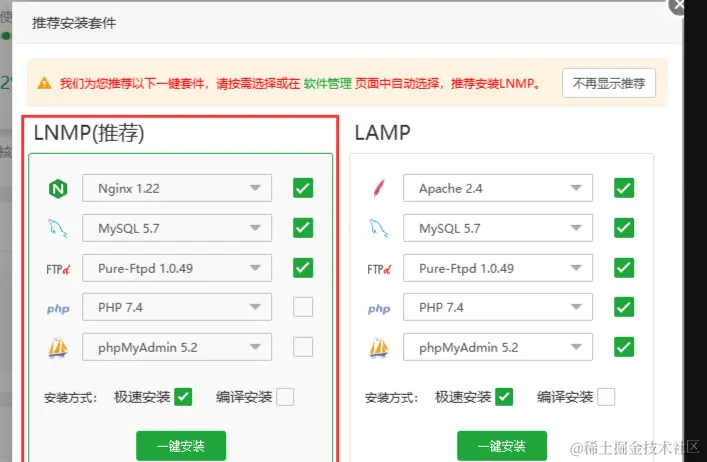This screenshot has height=462, width=707.
Task: Enable PHP 7.4 checkbox in LNMP
Action: 303,307
